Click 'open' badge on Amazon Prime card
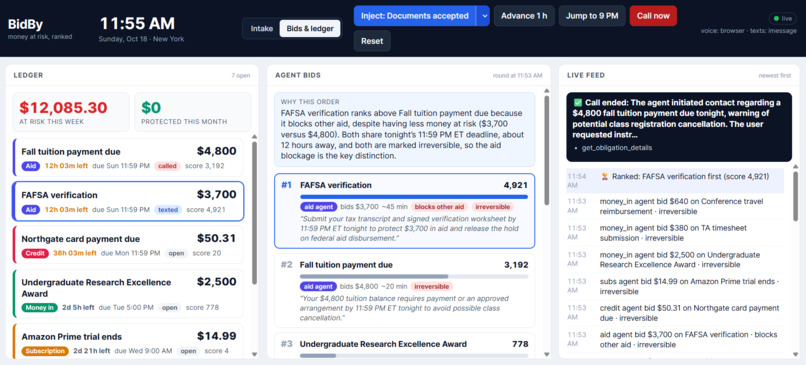This screenshot has width=806, height=365. point(188,352)
